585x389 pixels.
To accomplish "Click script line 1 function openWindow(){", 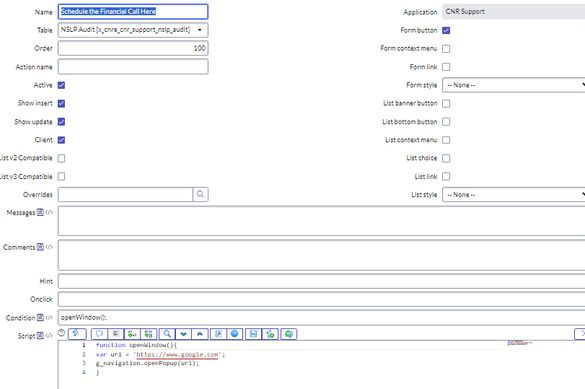I will [x=136, y=345].
